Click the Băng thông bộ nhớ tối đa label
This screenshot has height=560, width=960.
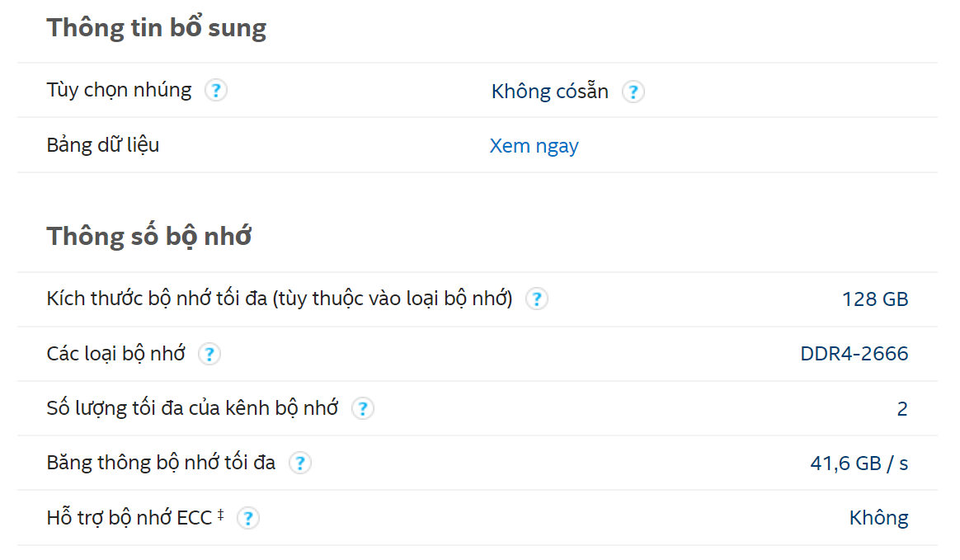(161, 462)
